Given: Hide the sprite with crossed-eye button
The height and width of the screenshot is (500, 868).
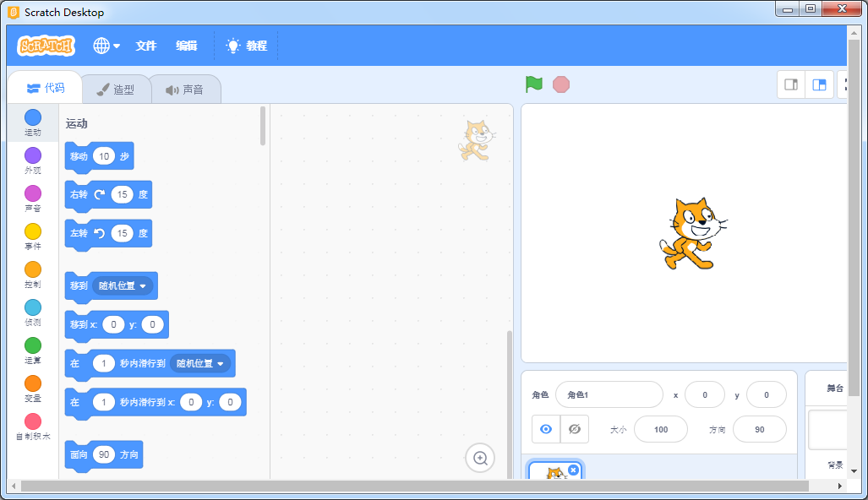Looking at the screenshot, I should [575, 429].
